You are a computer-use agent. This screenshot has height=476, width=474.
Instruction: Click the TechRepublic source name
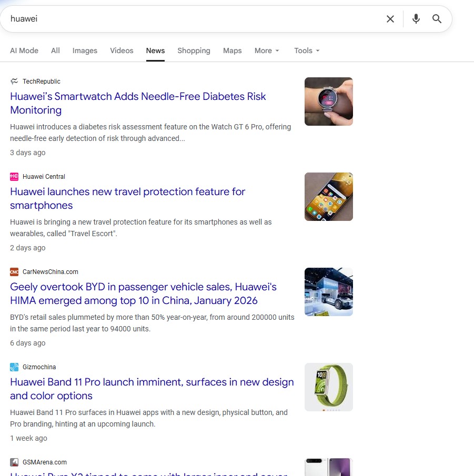coord(41,82)
